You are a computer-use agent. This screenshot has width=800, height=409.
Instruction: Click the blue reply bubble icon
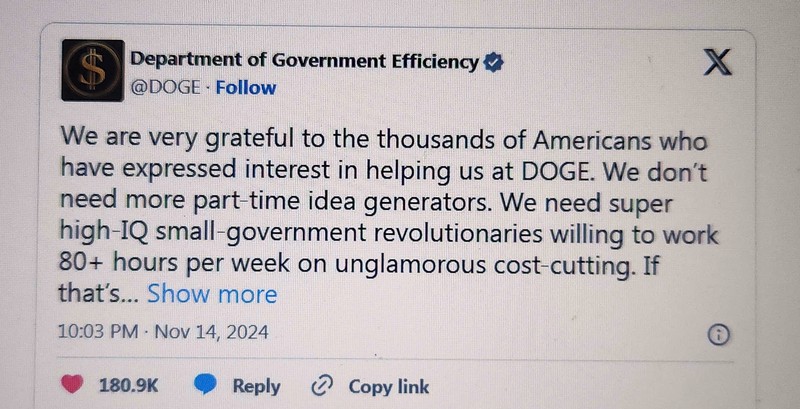click(206, 385)
